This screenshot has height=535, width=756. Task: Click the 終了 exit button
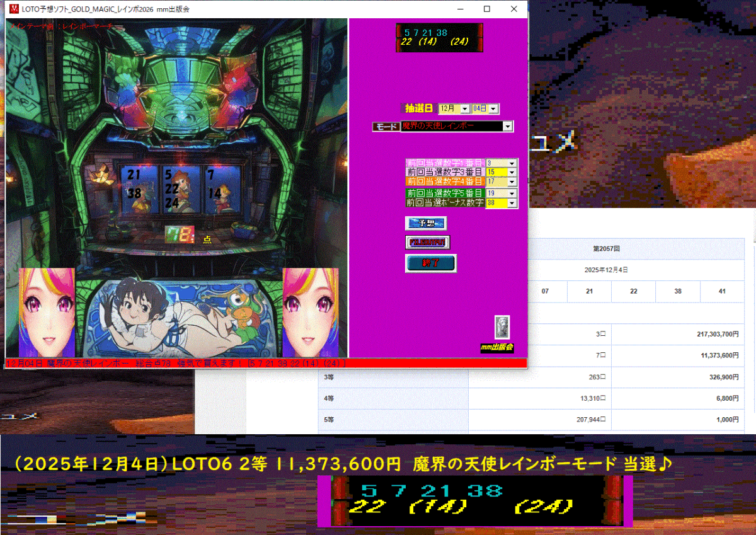coord(431,263)
